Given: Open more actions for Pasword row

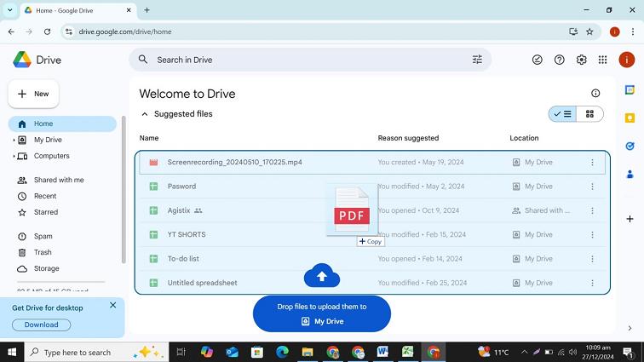Looking at the screenshot, I should coord(592,187).
